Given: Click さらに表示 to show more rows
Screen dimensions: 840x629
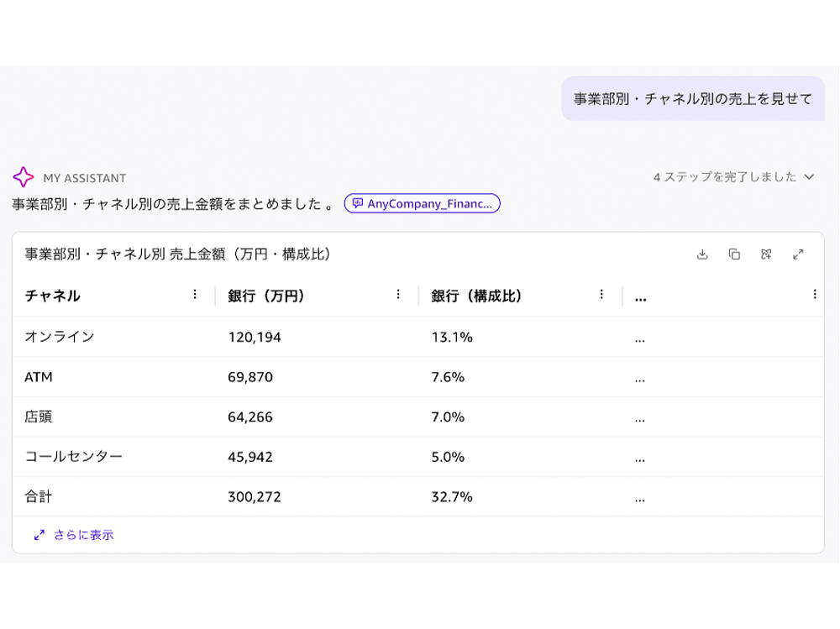Looking at the screenshot, I should click(74, 535).
